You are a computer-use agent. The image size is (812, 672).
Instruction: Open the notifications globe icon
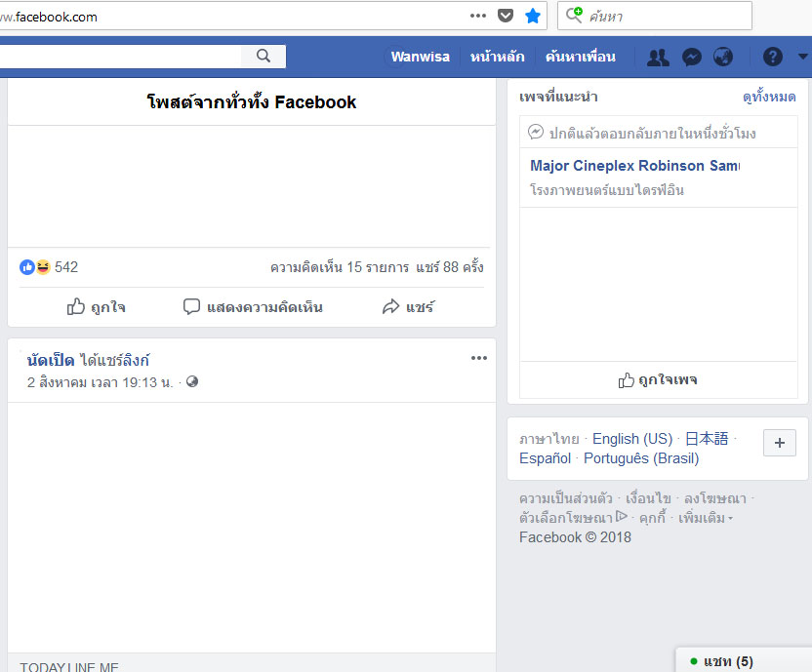coord(723,57)
